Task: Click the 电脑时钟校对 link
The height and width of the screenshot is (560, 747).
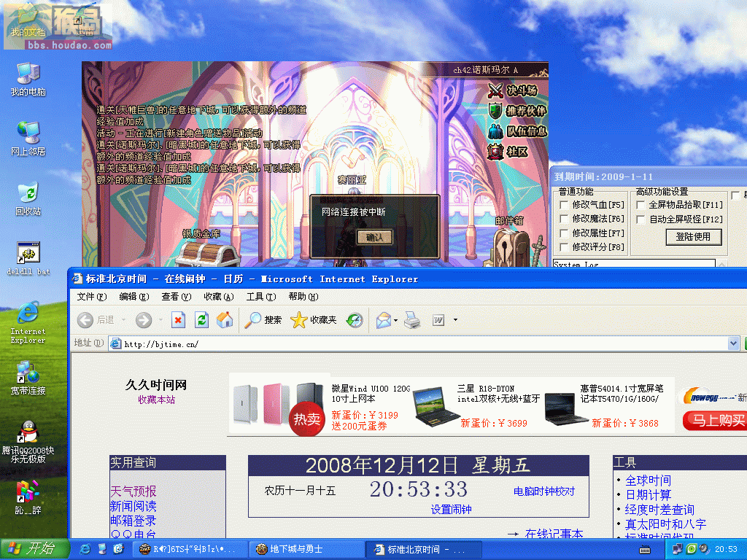Action: (x=544, y=491)
